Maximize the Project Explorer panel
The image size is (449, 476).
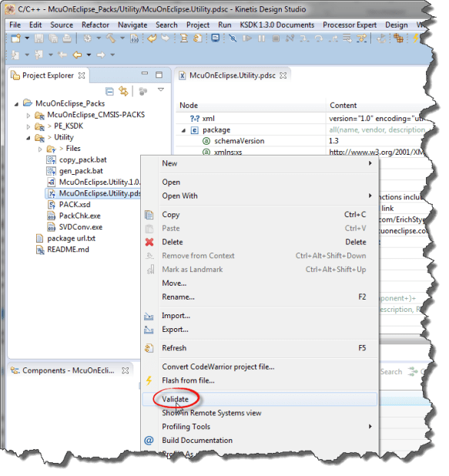tap(159, 75)
